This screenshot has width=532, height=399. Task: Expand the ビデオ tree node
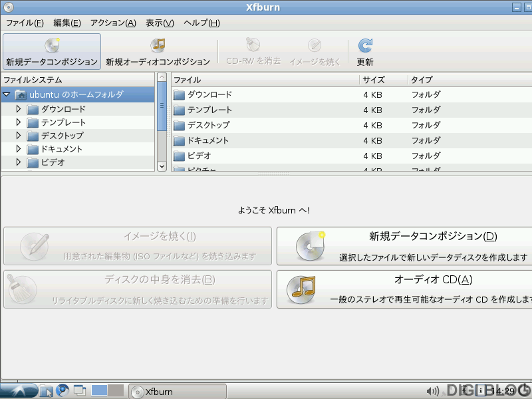click(19, 162)
